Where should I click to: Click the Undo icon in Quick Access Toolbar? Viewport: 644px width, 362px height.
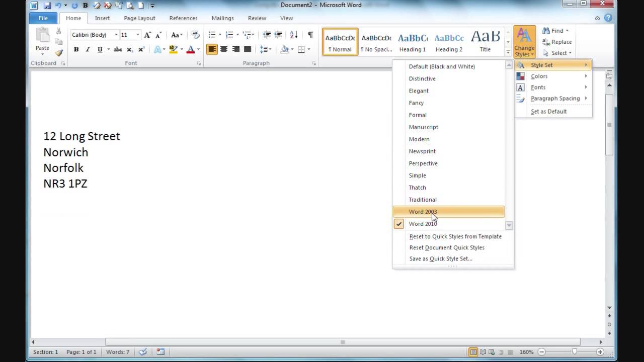(x=58, y=6)
